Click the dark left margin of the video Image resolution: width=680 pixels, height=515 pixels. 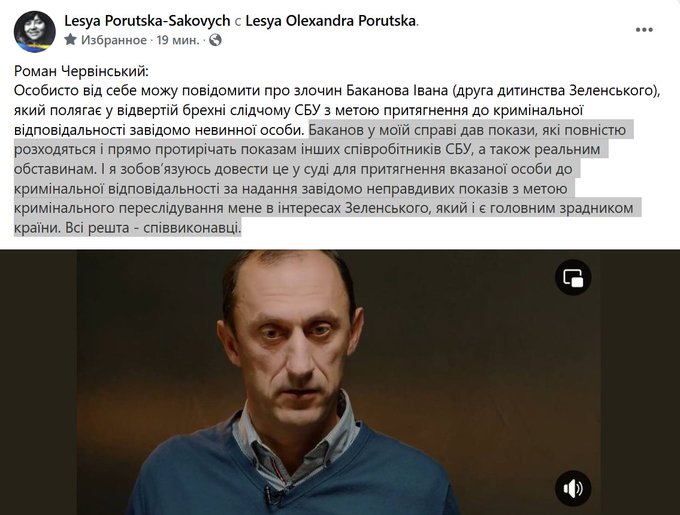39,381
